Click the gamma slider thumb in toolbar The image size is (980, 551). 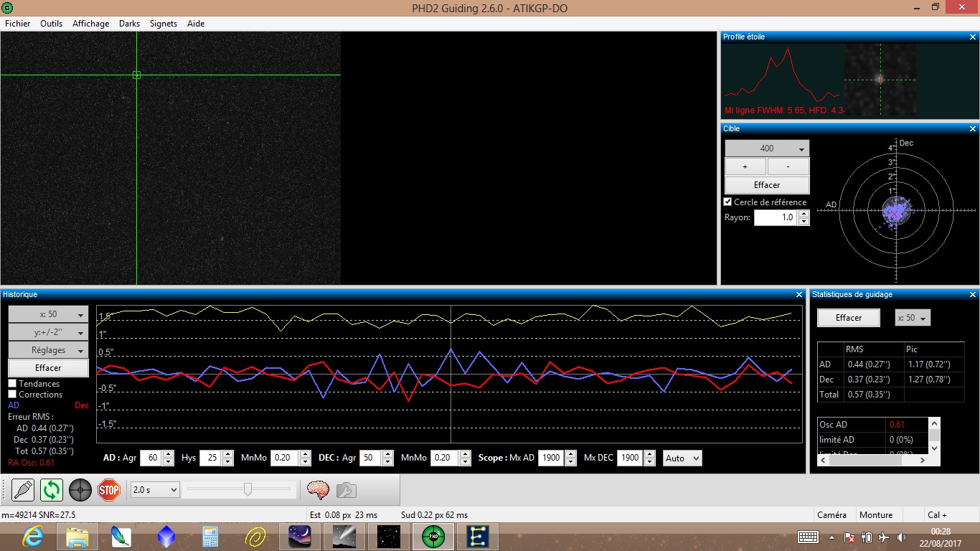point(248,489)
